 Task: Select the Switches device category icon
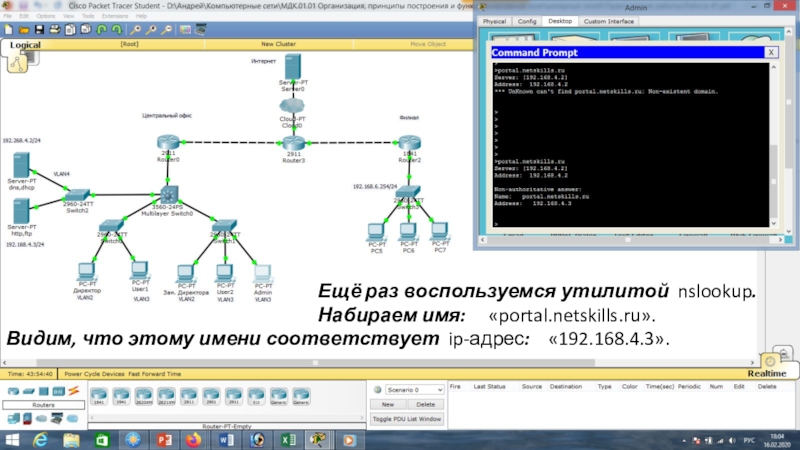[x=29, y=391]
